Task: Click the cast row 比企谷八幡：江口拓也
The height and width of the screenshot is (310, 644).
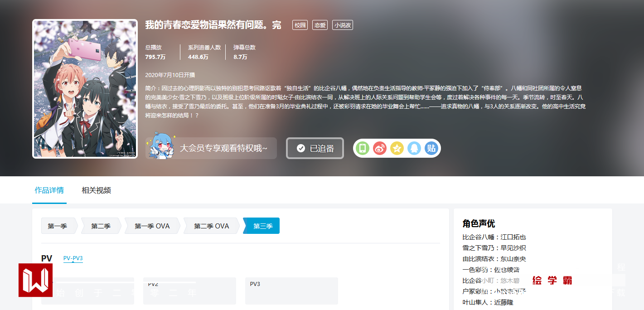Action: click(494, 237)
